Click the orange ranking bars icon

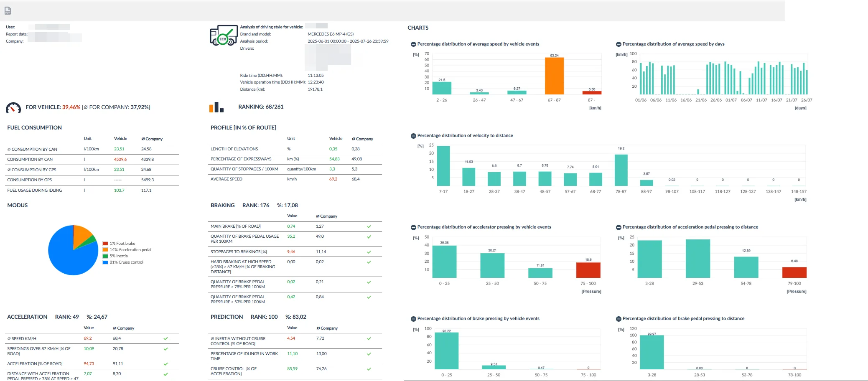tap(216, 107)
